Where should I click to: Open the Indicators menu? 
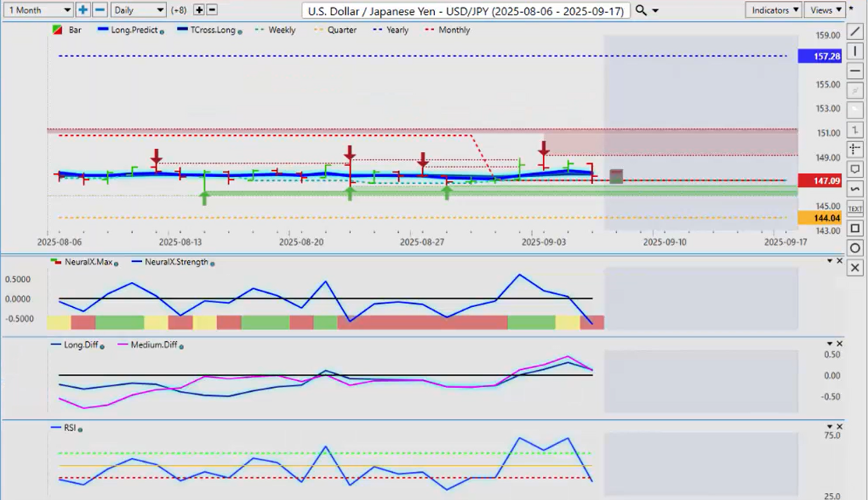(773, 10)
